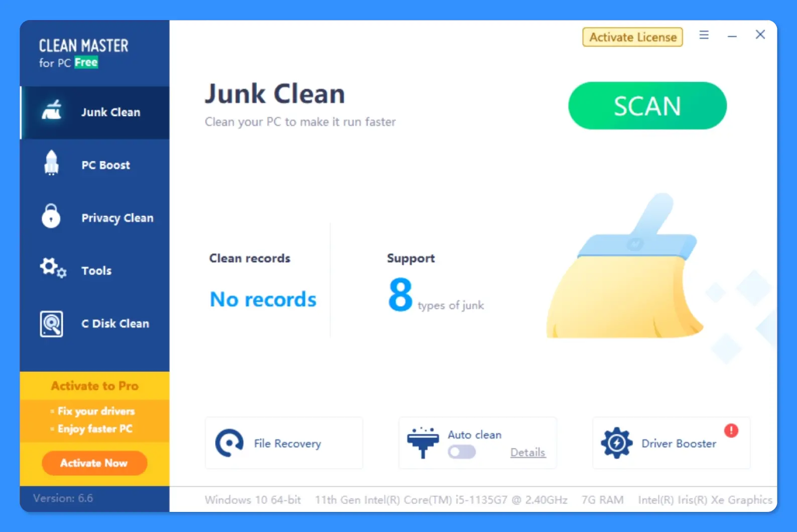Click the 'Junk Clean' page heading
The height and width of the screenshot is (532, 797).
coord(275,94)
